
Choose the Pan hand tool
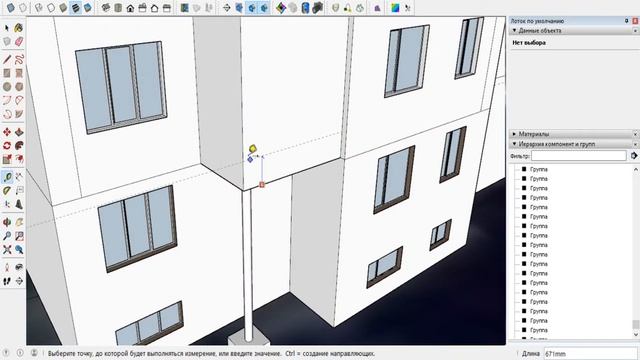19,222
